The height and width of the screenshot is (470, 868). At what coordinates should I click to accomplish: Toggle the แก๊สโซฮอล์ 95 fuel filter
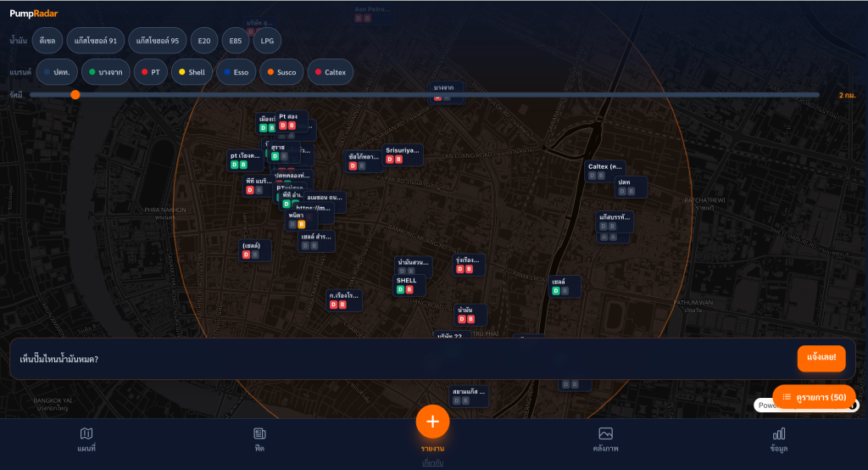(157, 40)
